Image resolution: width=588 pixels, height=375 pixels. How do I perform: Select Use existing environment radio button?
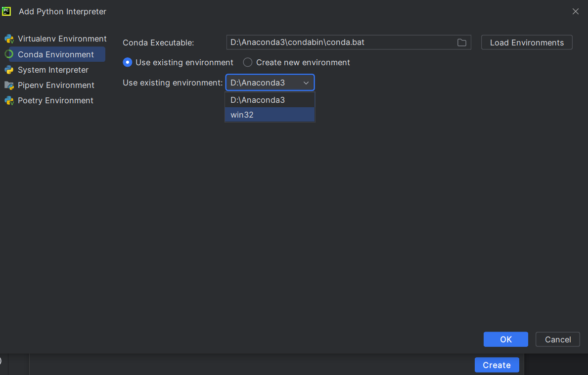coord(128,62)
